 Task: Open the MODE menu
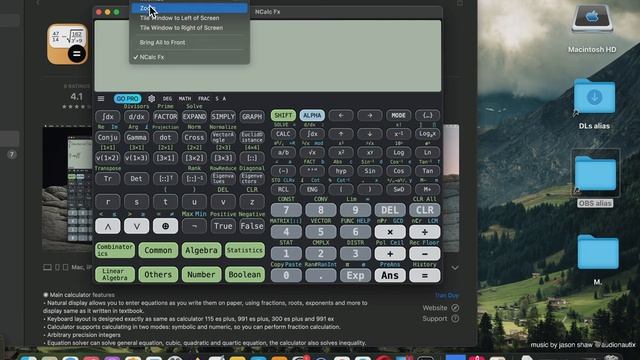coord(398,116)
